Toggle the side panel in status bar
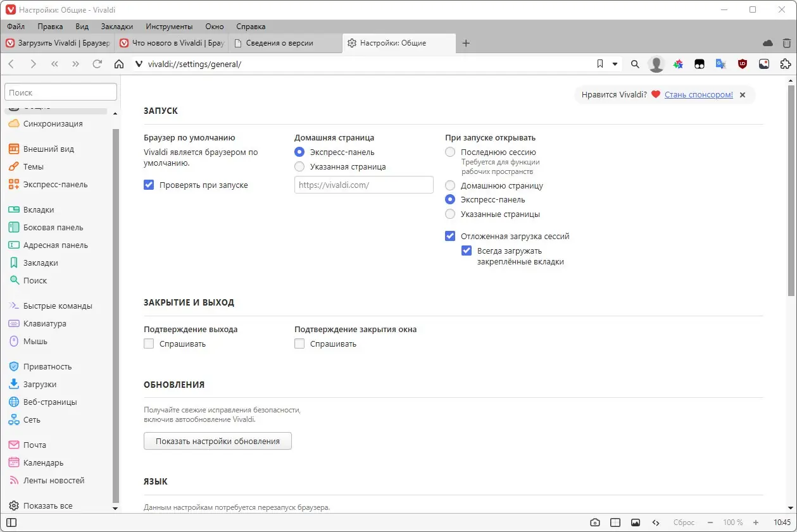This screenshot has width=797, height=532. pos(11,523)
